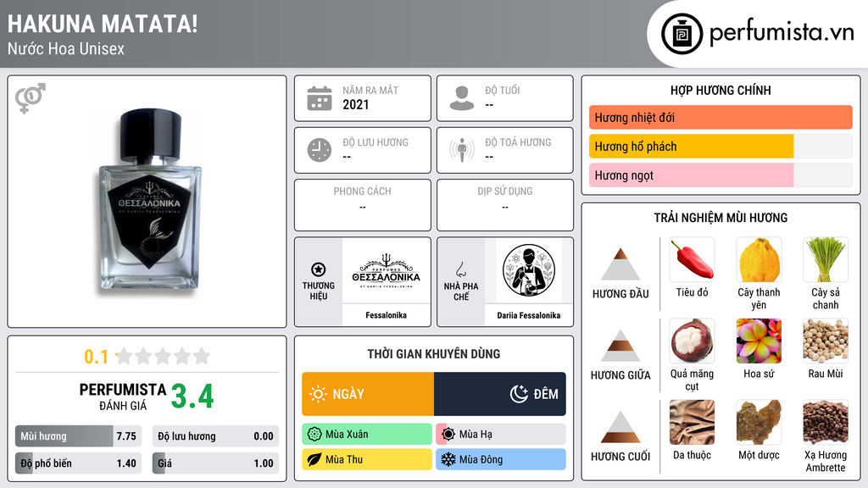
Task: Click the perfume bottle product image
Action: (148, 202)
